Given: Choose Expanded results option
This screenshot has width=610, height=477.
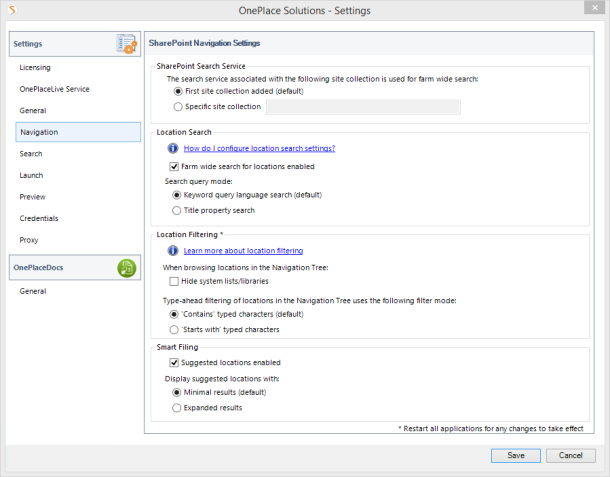Looking at the screenshot, I should pyautogui.click(x=177, y=408).
